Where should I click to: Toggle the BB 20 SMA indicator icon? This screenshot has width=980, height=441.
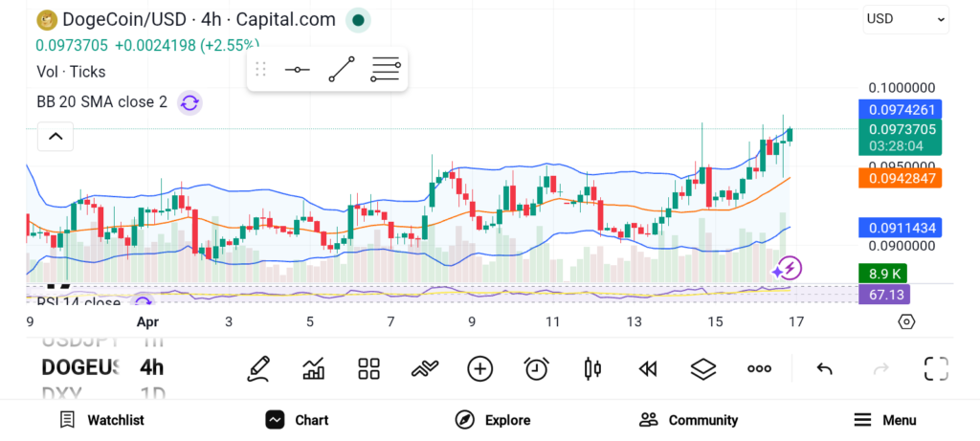[x=189, y=102]
